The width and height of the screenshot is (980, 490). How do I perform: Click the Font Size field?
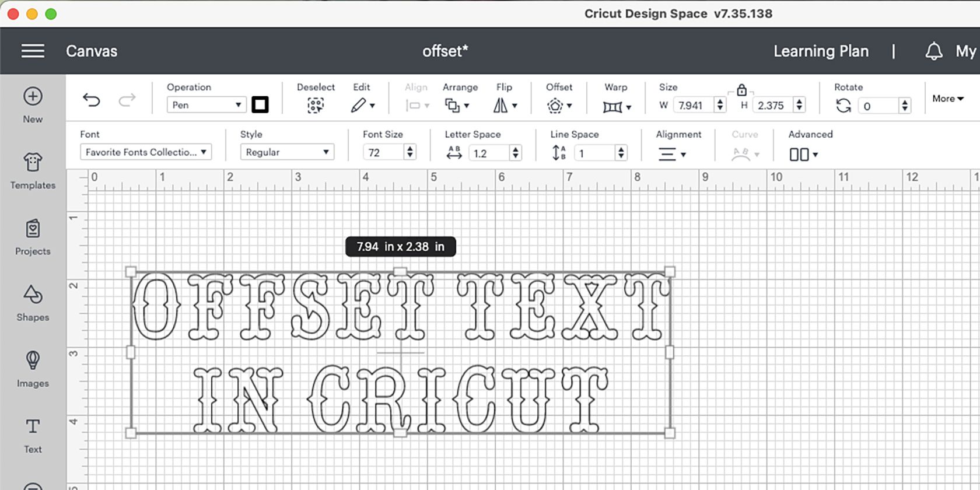point(384,153)
